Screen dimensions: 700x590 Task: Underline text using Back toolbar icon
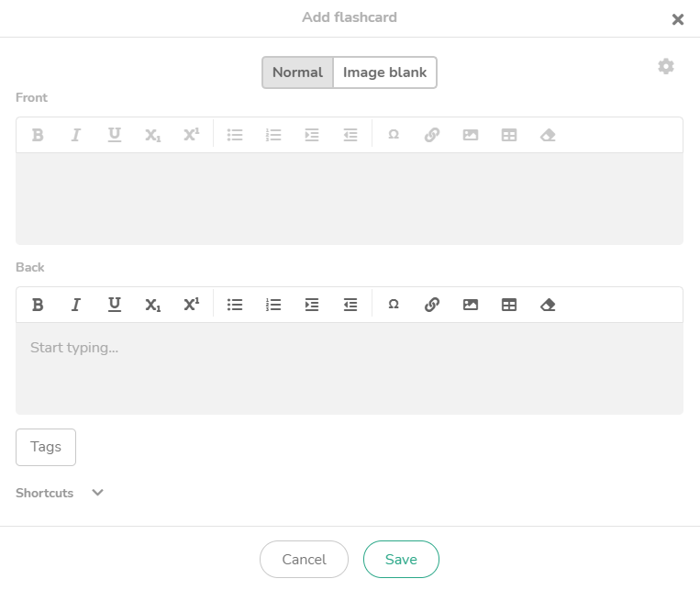tap(115, 305)
